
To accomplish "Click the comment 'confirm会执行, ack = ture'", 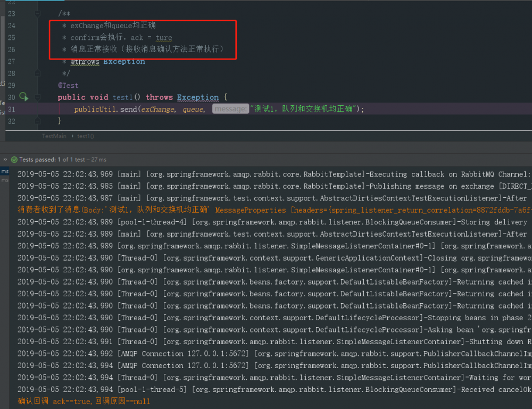I will tap(121, 37).
